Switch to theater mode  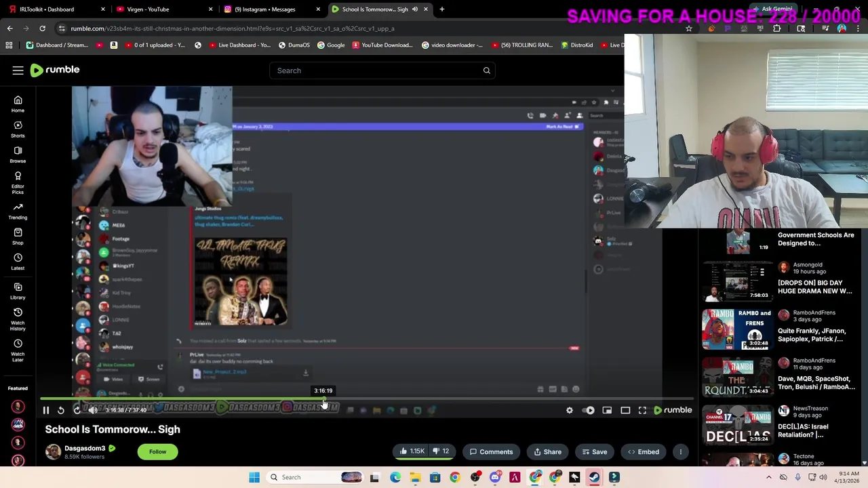[x=625, y=410]
